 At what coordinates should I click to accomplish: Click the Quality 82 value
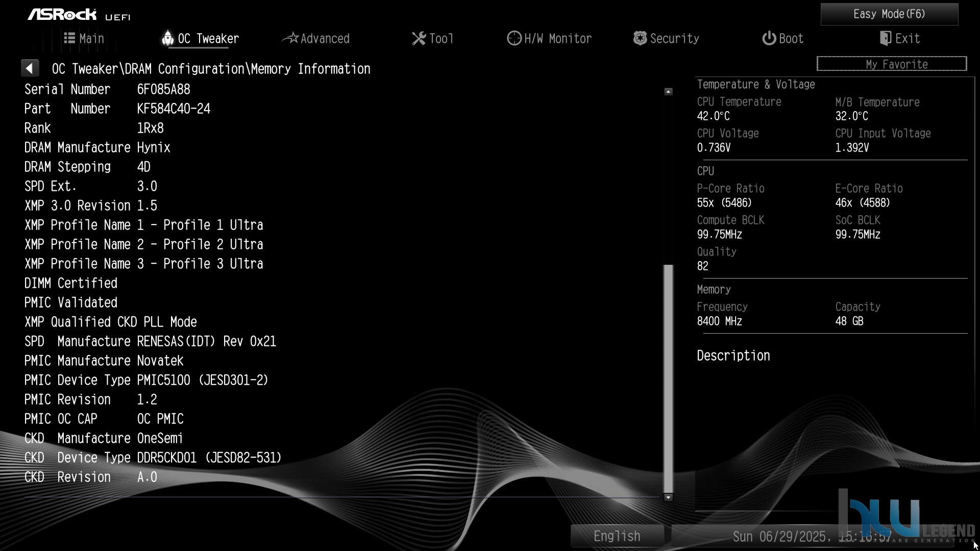[703, 266]
